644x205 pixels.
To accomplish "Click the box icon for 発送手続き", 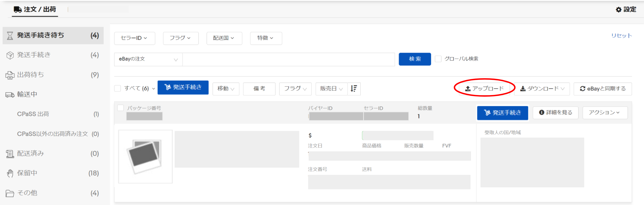I will click(x=10, y=55).
